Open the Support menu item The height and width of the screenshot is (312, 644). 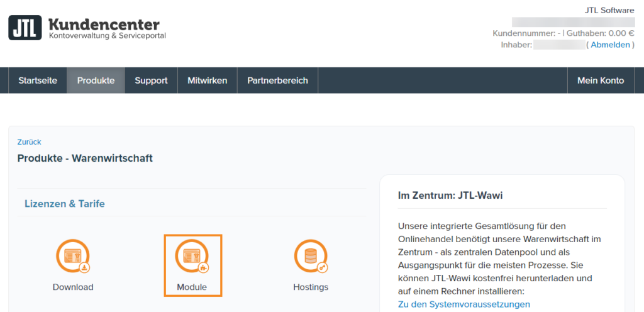(151, 81)
